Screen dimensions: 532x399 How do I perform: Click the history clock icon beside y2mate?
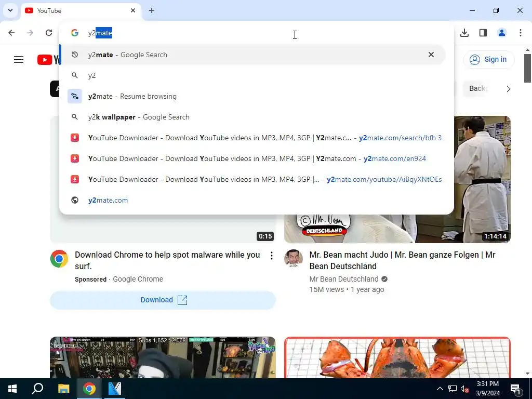click(x=75, y=55)
